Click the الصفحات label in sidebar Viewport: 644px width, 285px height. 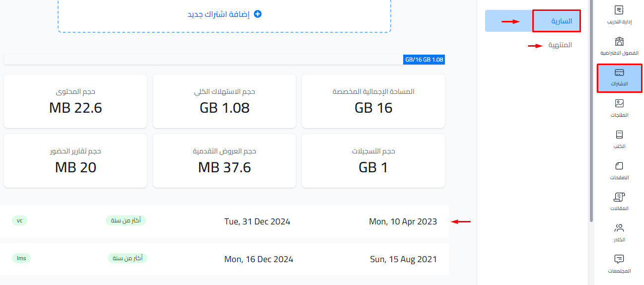point(619,178)
